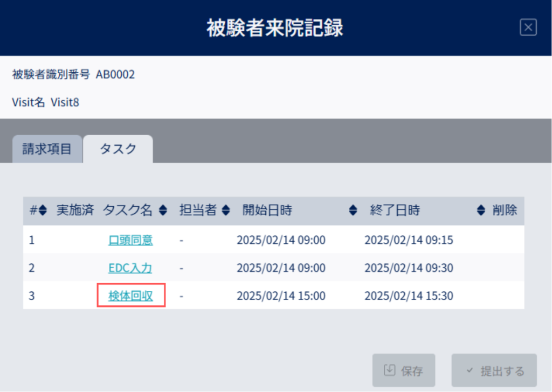This screenshot has width=552, height=392.
Task: Click the 削除 column header
Action: 505,210
